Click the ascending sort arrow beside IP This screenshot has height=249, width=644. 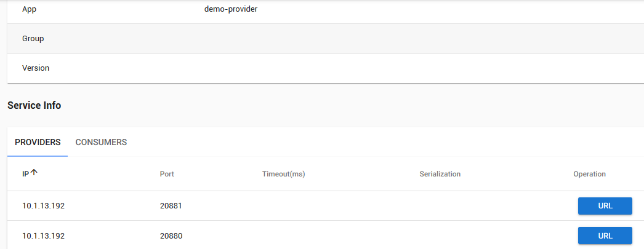click(x=34, y=173)
